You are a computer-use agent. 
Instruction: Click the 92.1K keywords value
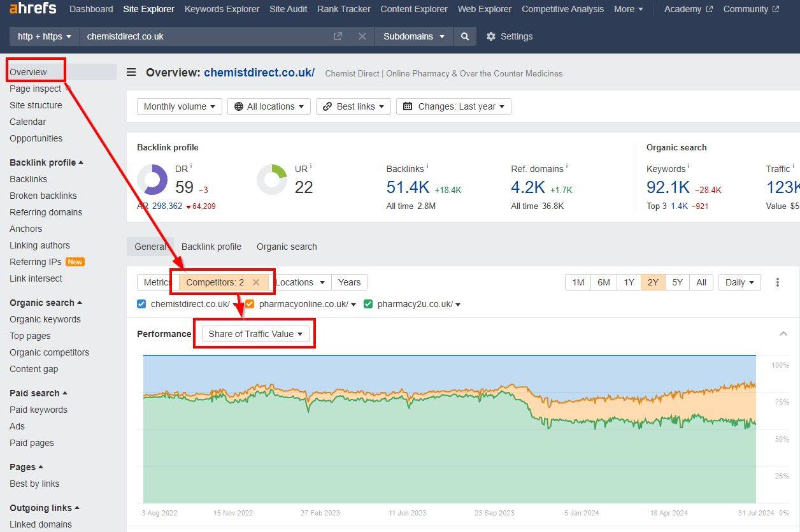[x=668, y=187]
